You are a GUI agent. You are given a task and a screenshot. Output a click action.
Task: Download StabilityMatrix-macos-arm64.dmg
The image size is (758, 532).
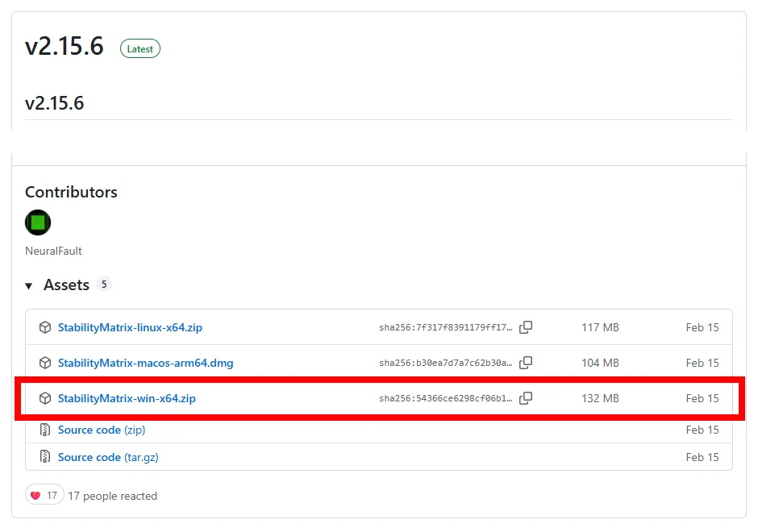tap(145, 363)
